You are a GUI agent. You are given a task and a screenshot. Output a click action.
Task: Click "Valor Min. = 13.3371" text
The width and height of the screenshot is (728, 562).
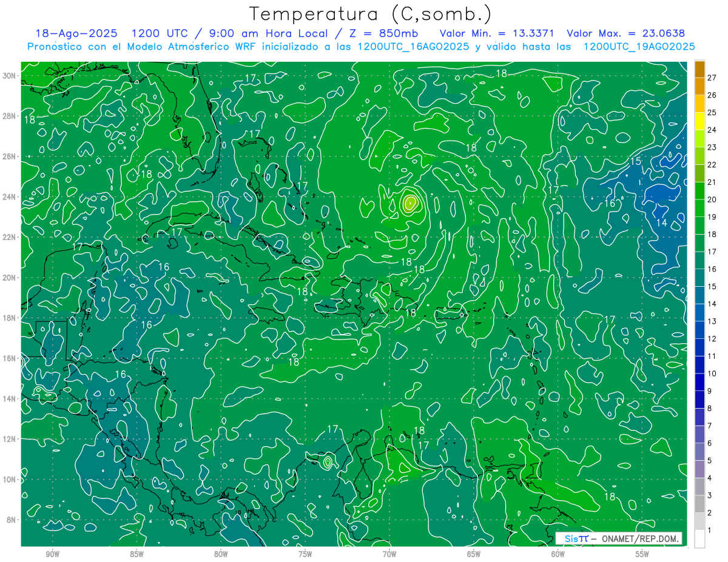[496, 34]
